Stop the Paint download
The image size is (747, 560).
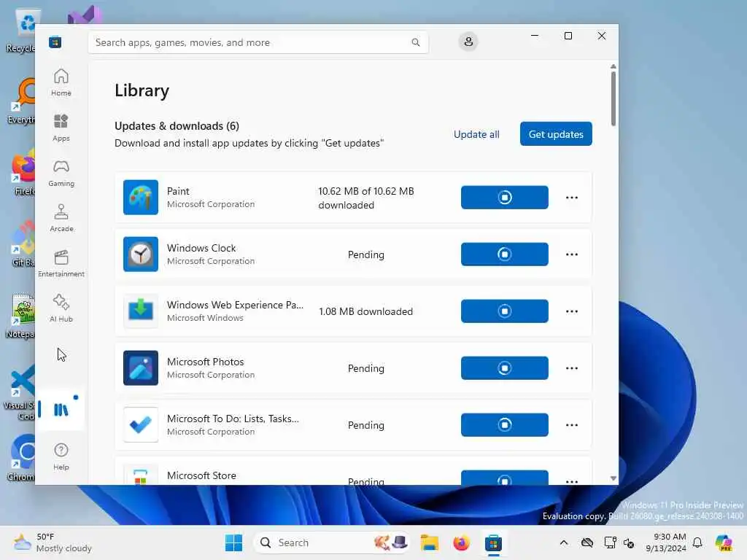point(505,197)
